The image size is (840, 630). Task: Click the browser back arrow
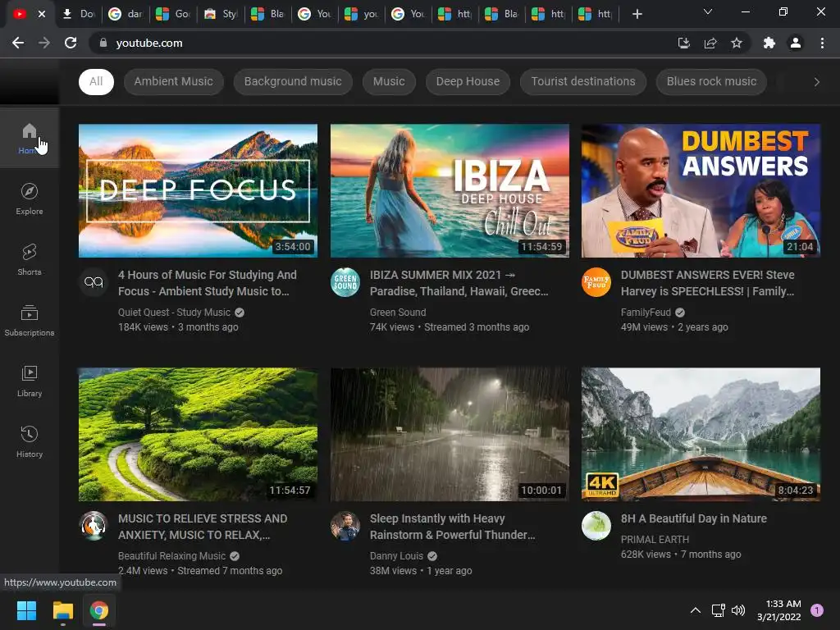pyautogui.click(x=18, y=43)
